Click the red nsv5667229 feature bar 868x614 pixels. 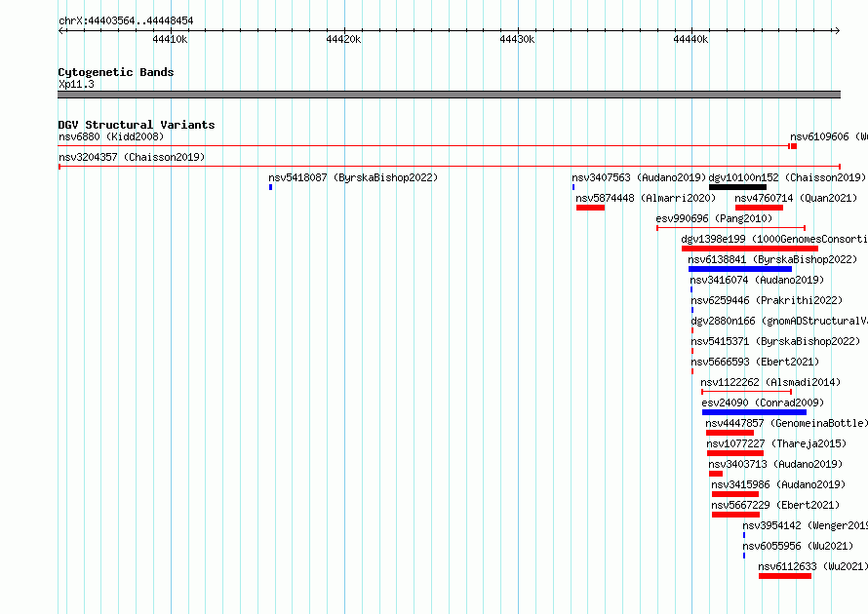point(735,515)
